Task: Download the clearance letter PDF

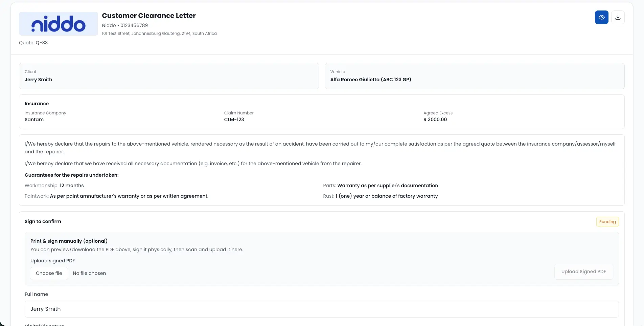Action: (618, 17)
